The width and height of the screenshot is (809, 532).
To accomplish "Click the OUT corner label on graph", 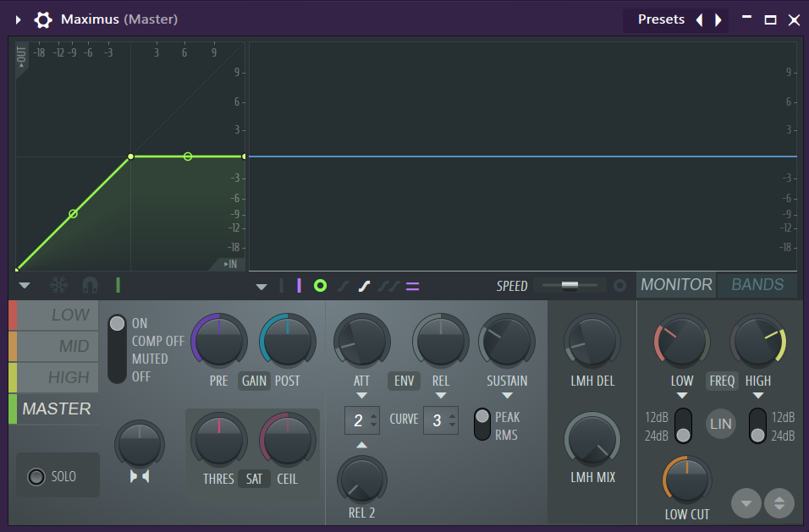I will pyautogui.click(x=21, y=57).
